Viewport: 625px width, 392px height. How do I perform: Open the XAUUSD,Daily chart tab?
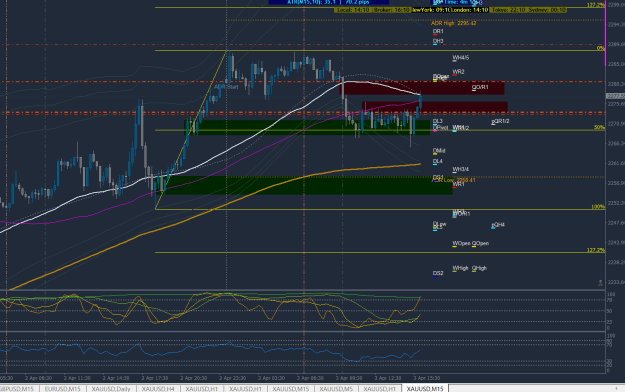pos(111,388)
